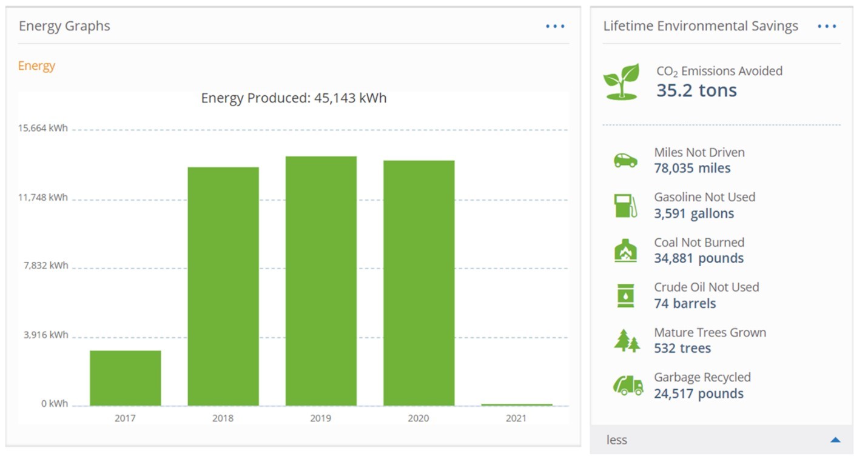Click the tiny 2021 energy bar
The image size is (868, 459).
[517, 404]
